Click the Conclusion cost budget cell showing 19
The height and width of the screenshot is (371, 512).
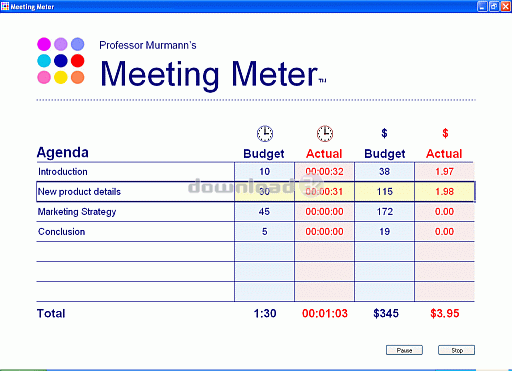pyautogui.click(x=384, y=232)
